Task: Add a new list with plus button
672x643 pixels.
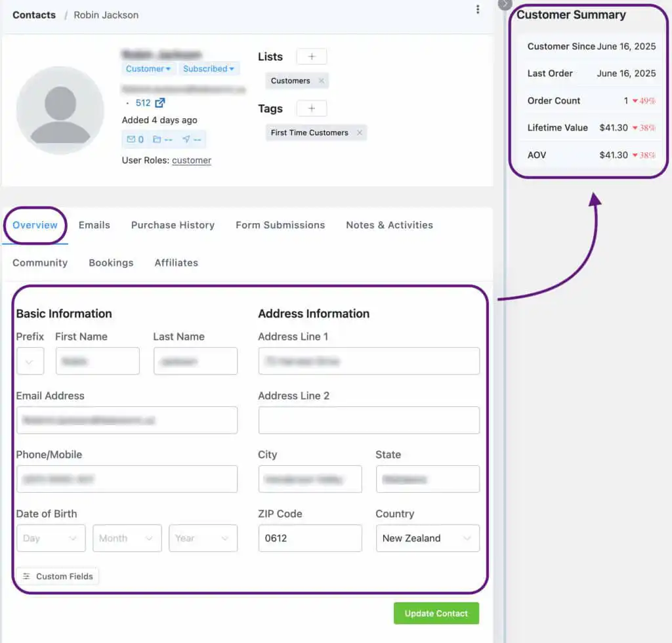Action: 312,56
